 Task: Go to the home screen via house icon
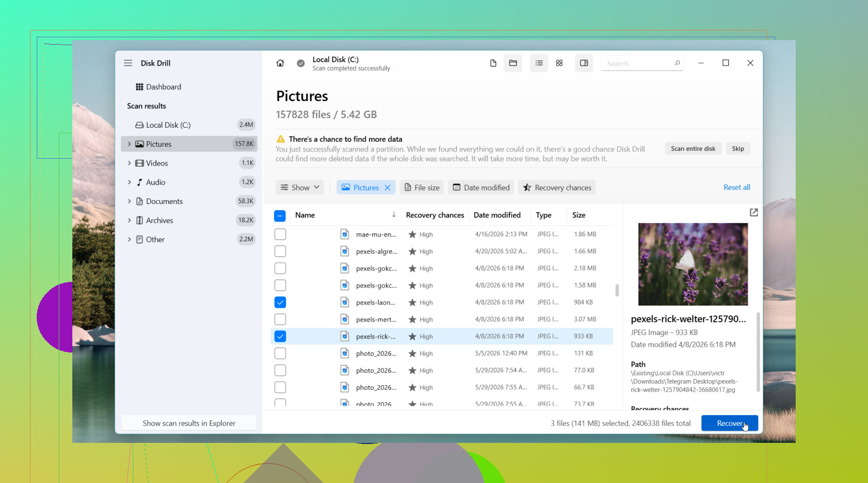(280, 63)
